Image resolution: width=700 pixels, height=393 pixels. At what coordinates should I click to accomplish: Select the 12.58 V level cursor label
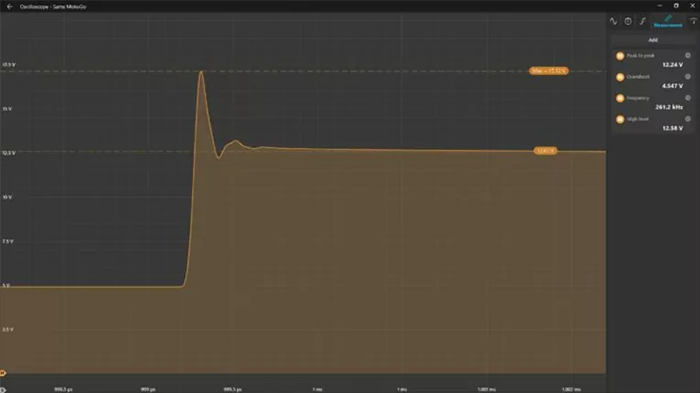(546, 151)
